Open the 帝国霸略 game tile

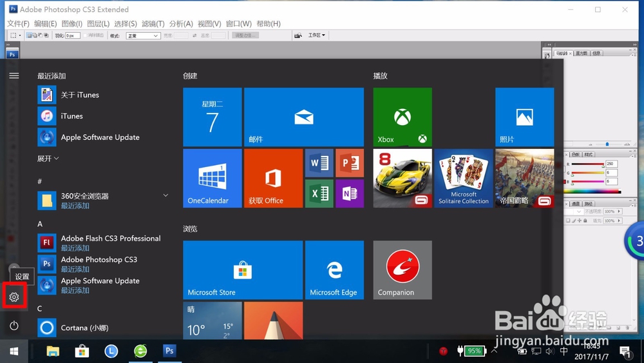click(524, 179)
